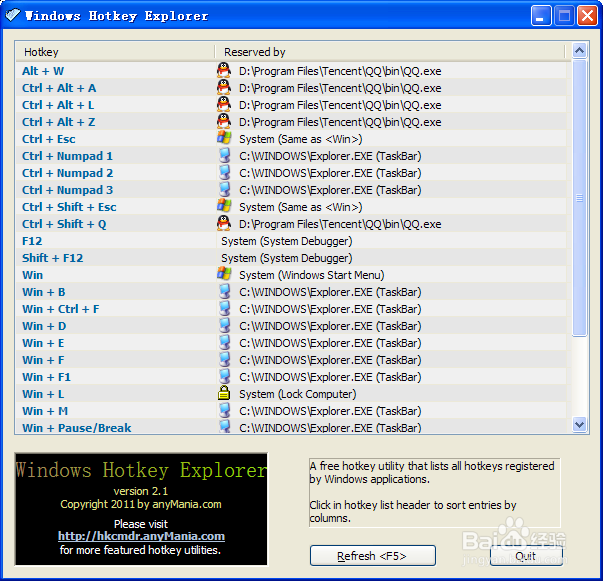The image size is (603, 581).
Task: Select the Ctrl + Esc hotkey entry
Action: (x=48, y=138)
